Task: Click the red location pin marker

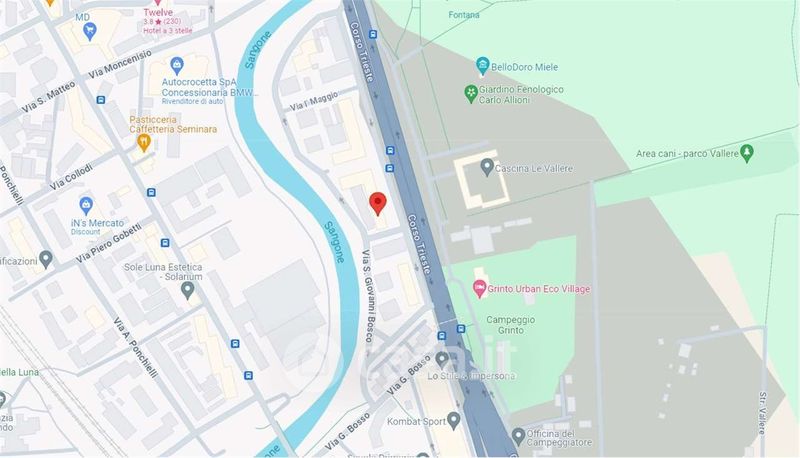Action: coord(378,204)
